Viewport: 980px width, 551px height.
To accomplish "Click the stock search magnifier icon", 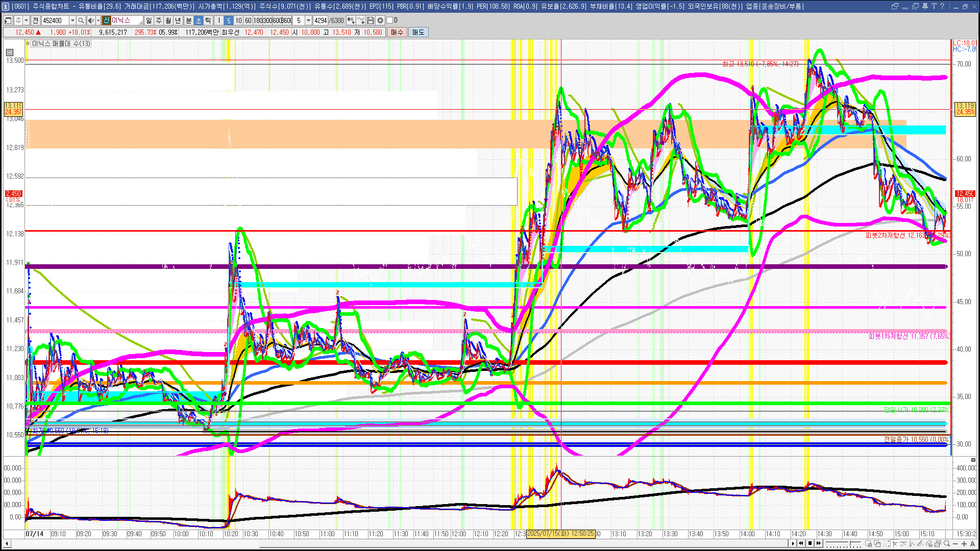I will pos(81,20).
